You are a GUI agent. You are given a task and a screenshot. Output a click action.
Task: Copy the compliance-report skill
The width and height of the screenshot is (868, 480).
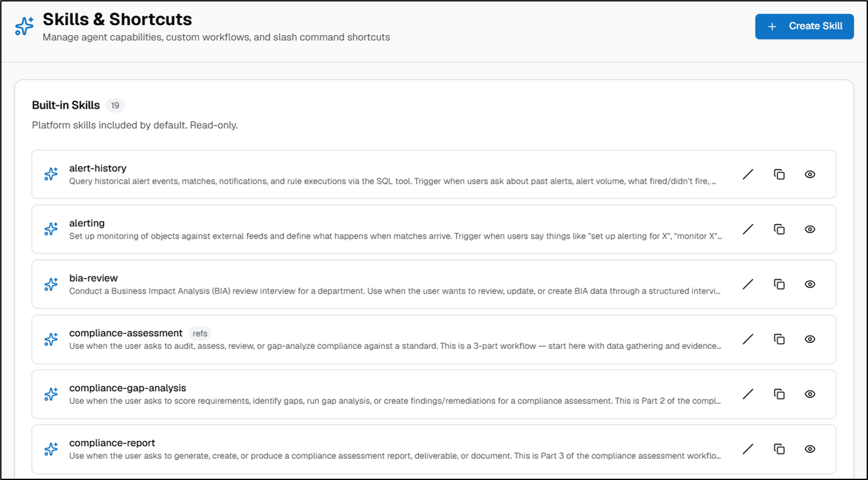779,449
